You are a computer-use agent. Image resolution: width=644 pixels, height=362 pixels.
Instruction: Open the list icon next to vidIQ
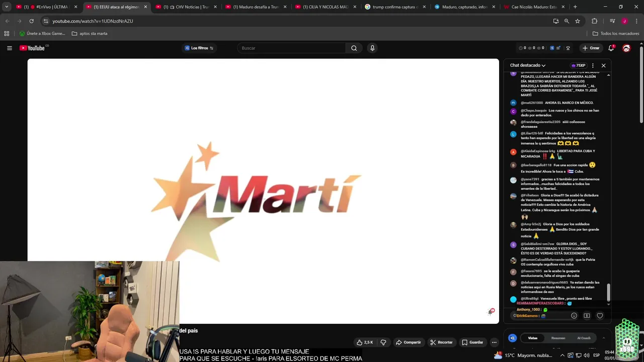[558, 48]
